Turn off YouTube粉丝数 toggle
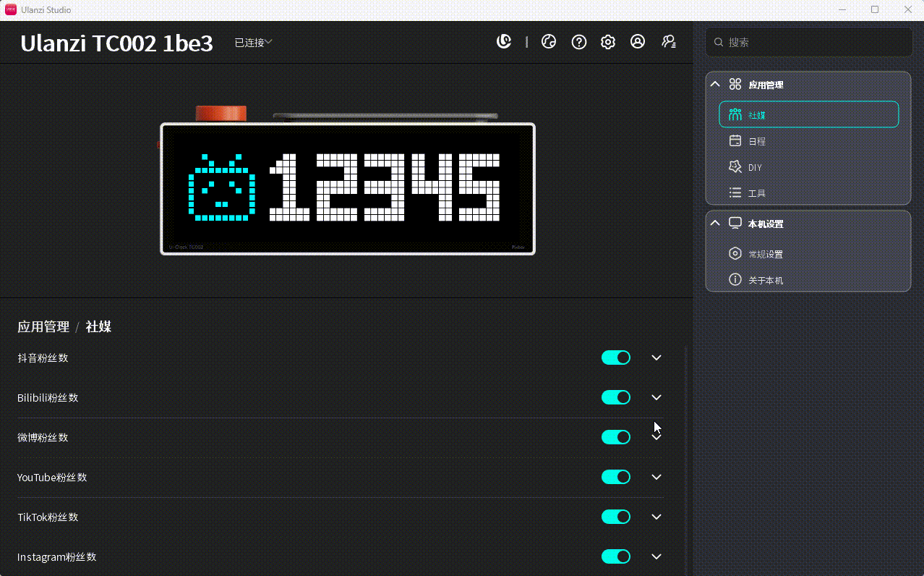924x576 pixels. pyautogui.click(x=616, y=477)
